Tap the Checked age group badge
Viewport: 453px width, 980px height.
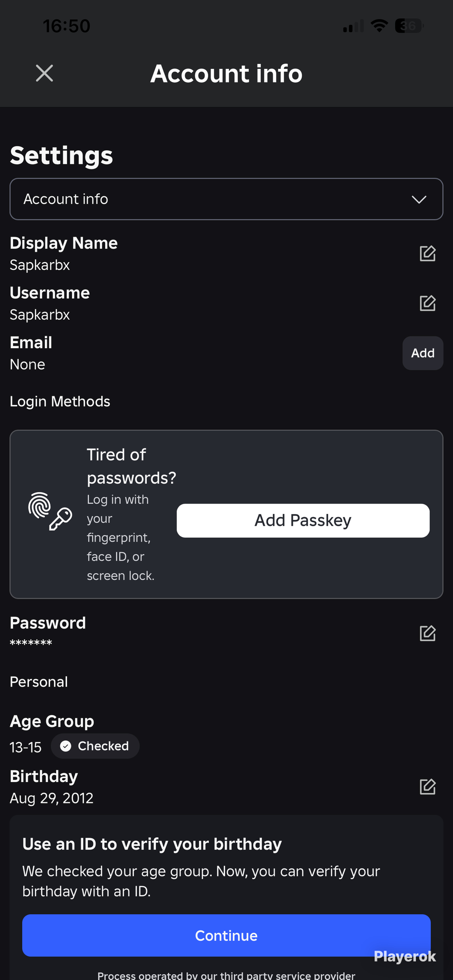click(95, 746)
